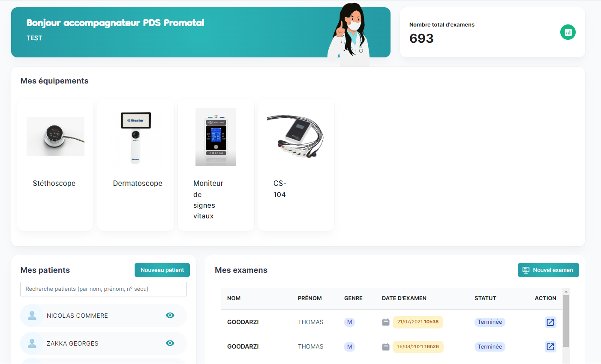Click the calendar icon beside the 16/08/2021 exam
The height and width of the screenshot is (364, 601).
click(385, 346)
